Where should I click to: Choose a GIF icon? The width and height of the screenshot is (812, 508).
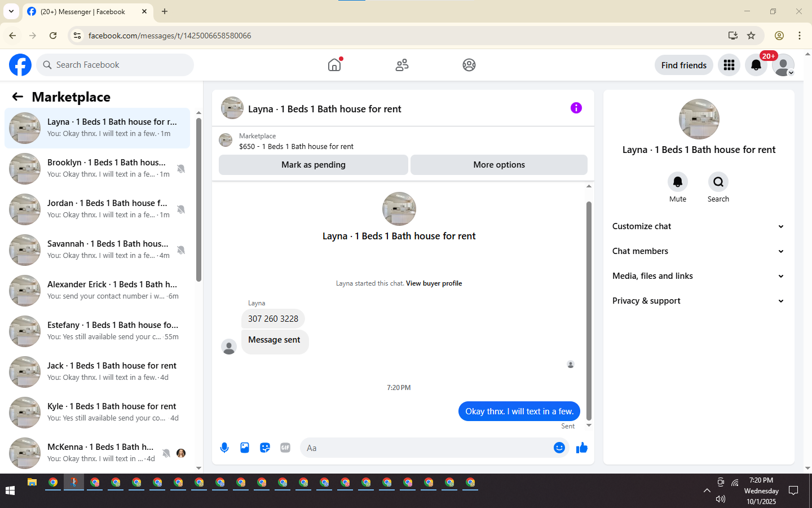(285, 448)
